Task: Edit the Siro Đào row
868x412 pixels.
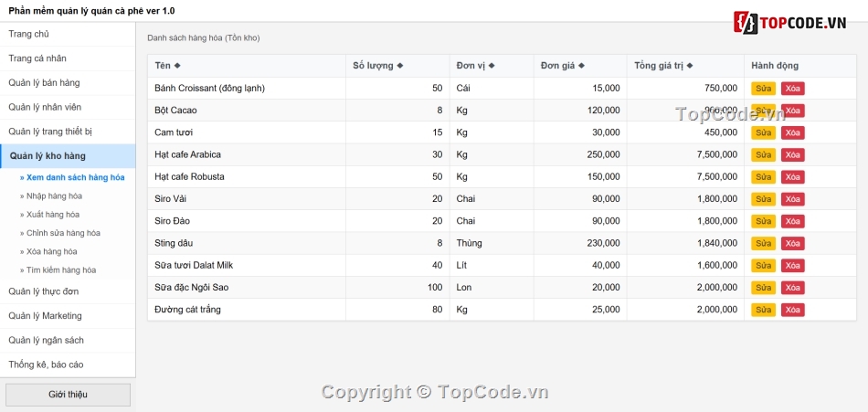Action: point(763,221)
